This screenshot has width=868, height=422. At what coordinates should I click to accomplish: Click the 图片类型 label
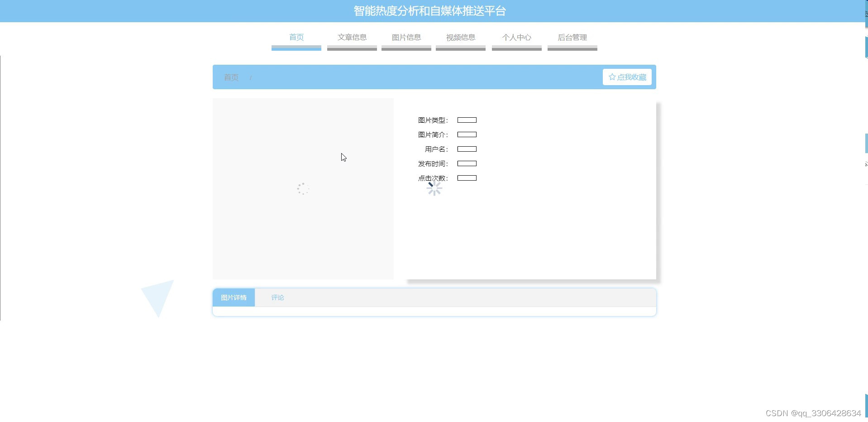(x=433, y=120)
